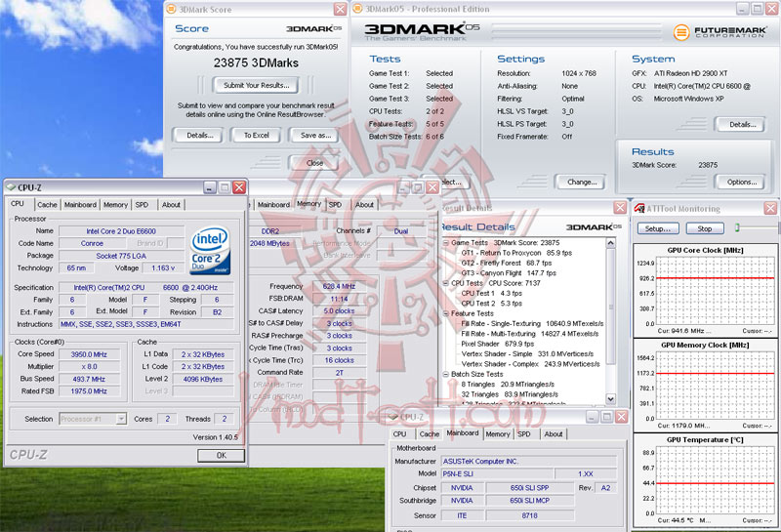Select 'CPU Test 2' result row
Screen dimensions: 781x532
coord(492,303)
